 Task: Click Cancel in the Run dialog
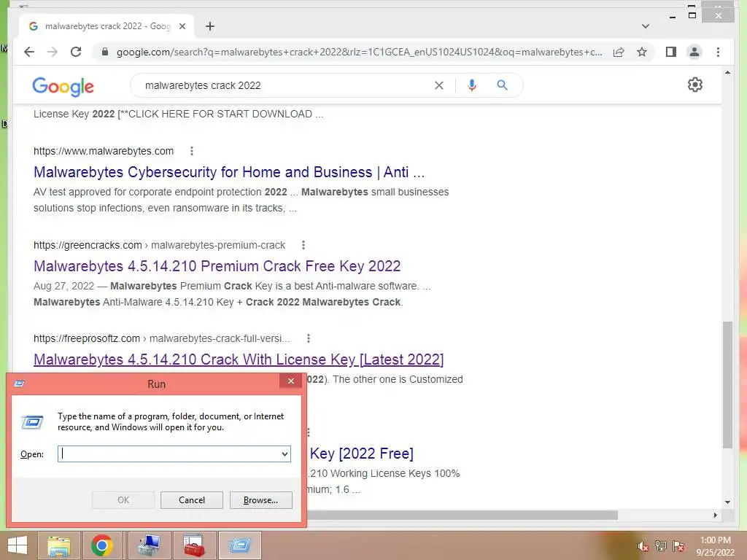coord(192,500)
